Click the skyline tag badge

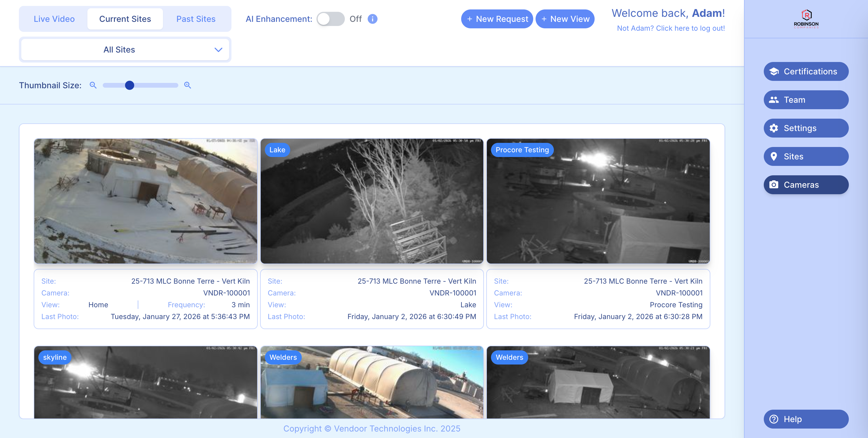(55, 357)
